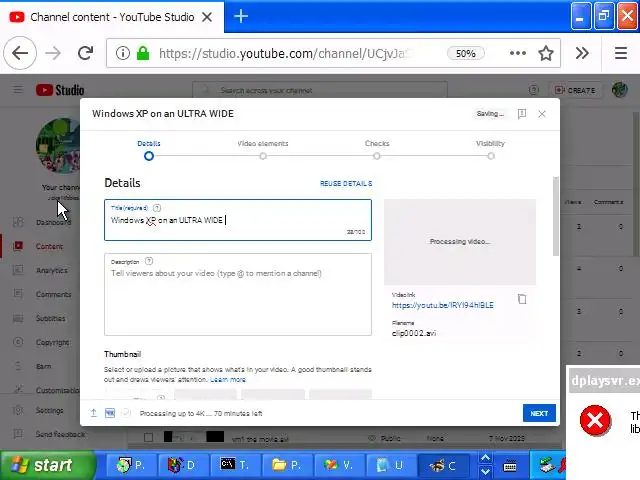Reload the YouTube Studio page

pos(85,53)
